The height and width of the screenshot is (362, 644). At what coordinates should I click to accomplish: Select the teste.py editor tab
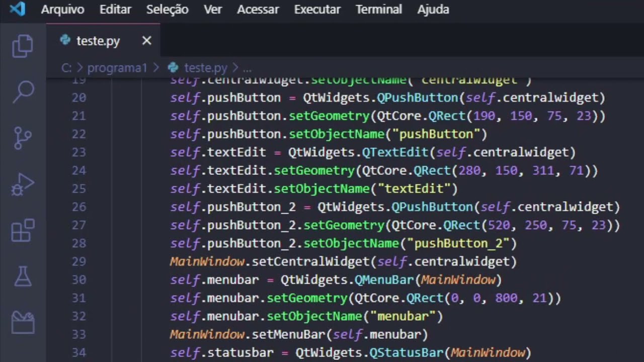pyautogui.click(x=104, y=41)
